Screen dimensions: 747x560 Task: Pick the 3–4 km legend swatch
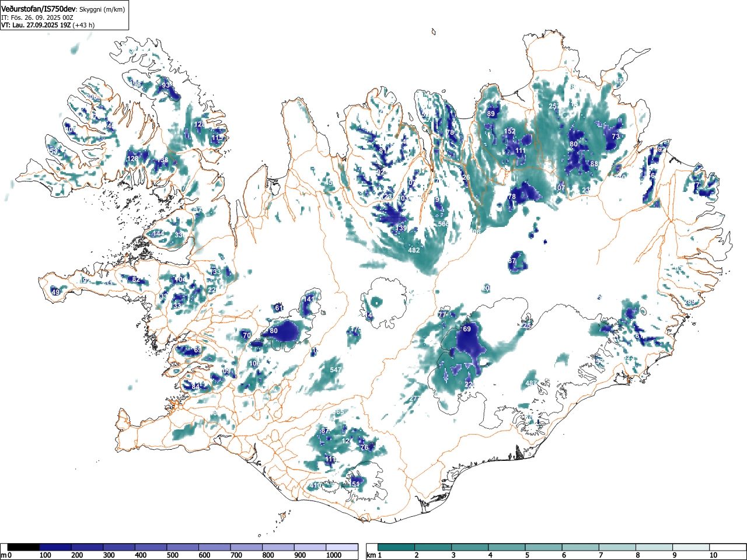pos(470,547)
